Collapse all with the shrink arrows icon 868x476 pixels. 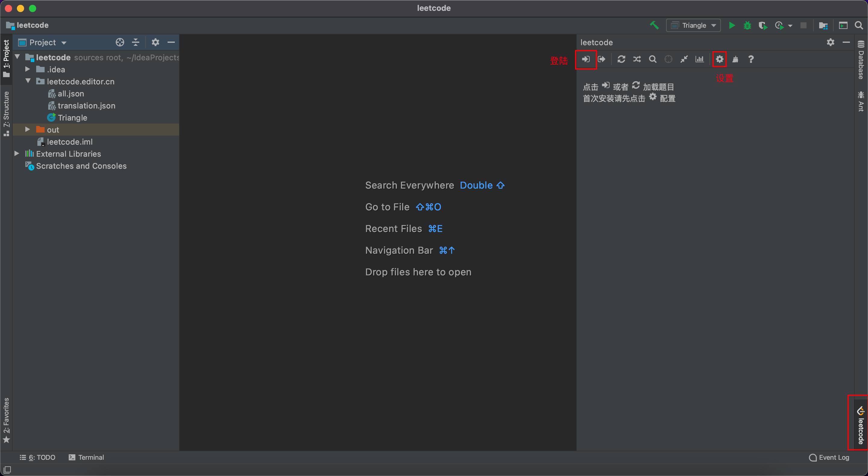(684, 59)
